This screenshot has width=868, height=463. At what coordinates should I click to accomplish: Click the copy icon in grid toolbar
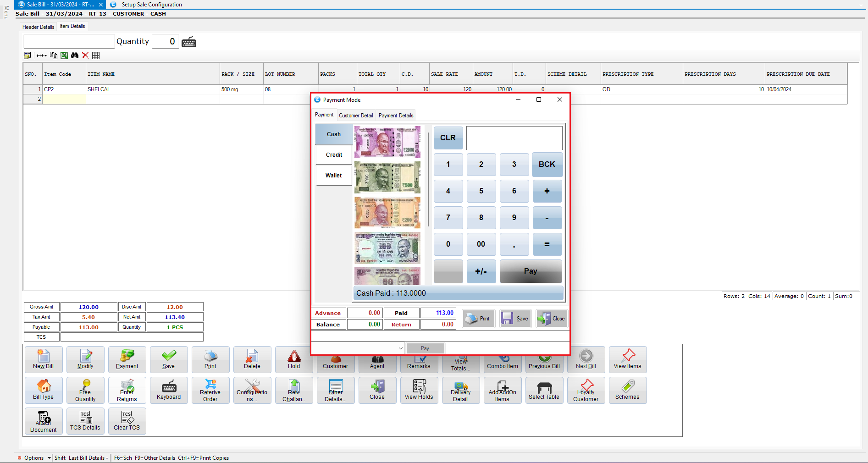pos(54,55)
